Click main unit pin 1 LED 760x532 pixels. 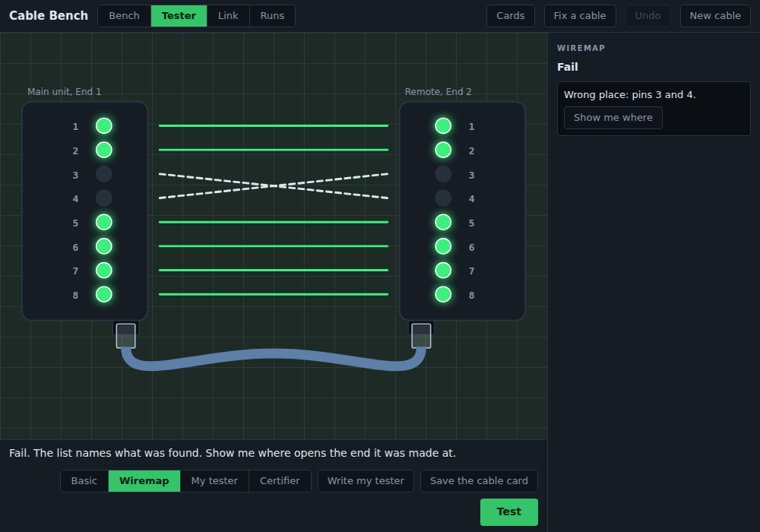coord(103,126)
